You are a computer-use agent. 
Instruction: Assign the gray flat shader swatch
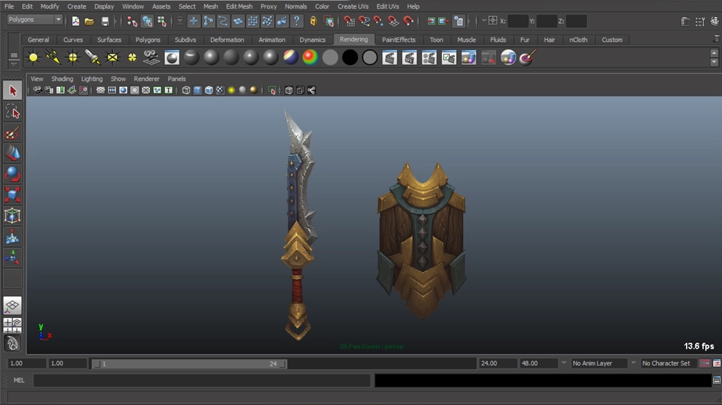330,58
